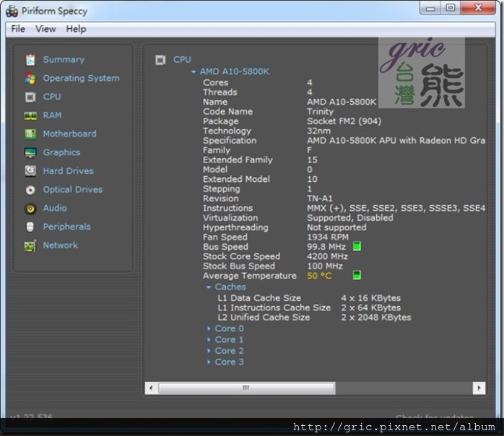The width and height of the screenshot is (504, 436).
Task: Open the Motherboard icon in sidebar
Action: tap(30, 134)
